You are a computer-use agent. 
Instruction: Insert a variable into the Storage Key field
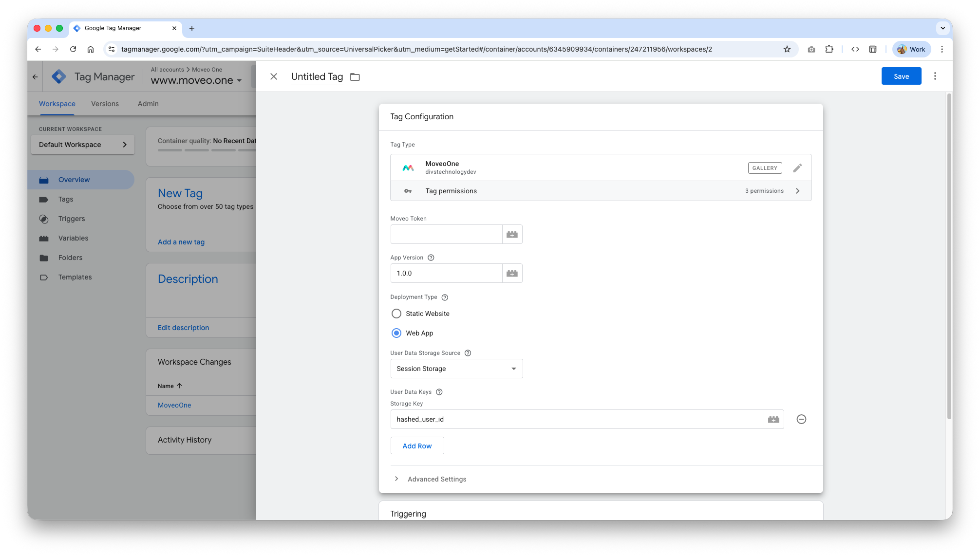(773, 419)
